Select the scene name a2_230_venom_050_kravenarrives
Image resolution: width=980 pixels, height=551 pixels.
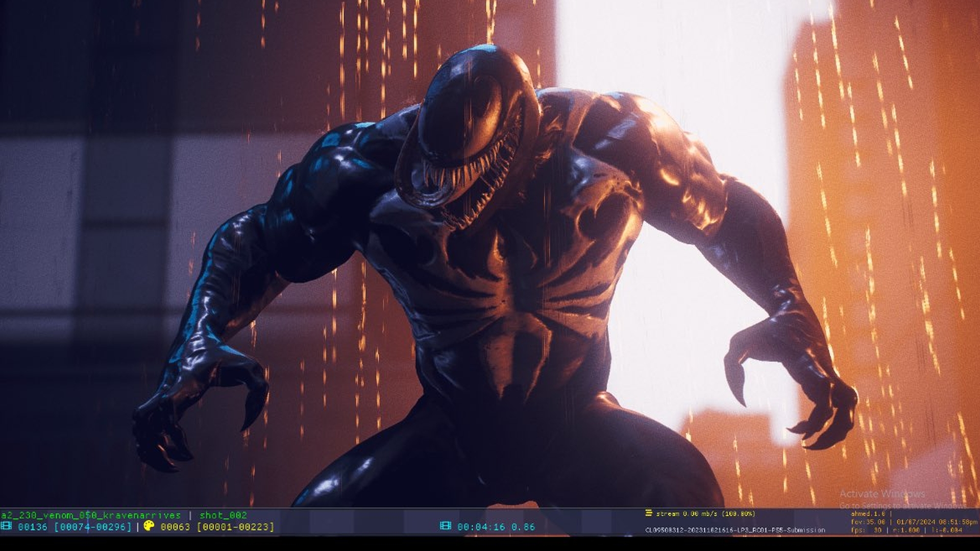[91, 515]
